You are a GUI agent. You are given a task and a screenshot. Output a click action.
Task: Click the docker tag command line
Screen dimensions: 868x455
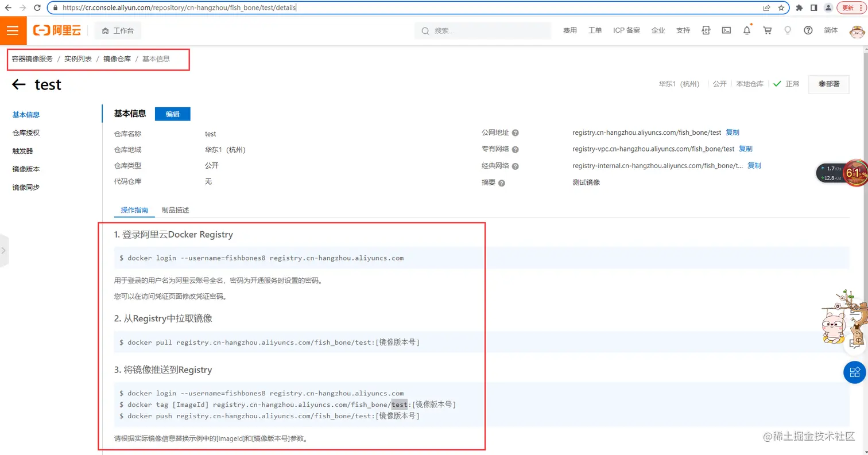point(288,405)
